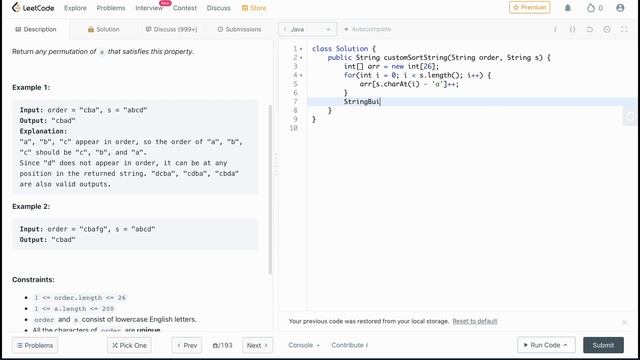Viewport: 640px width, 360px height.
Task: Go to the Next problem
Action: (x=257, y=345)
